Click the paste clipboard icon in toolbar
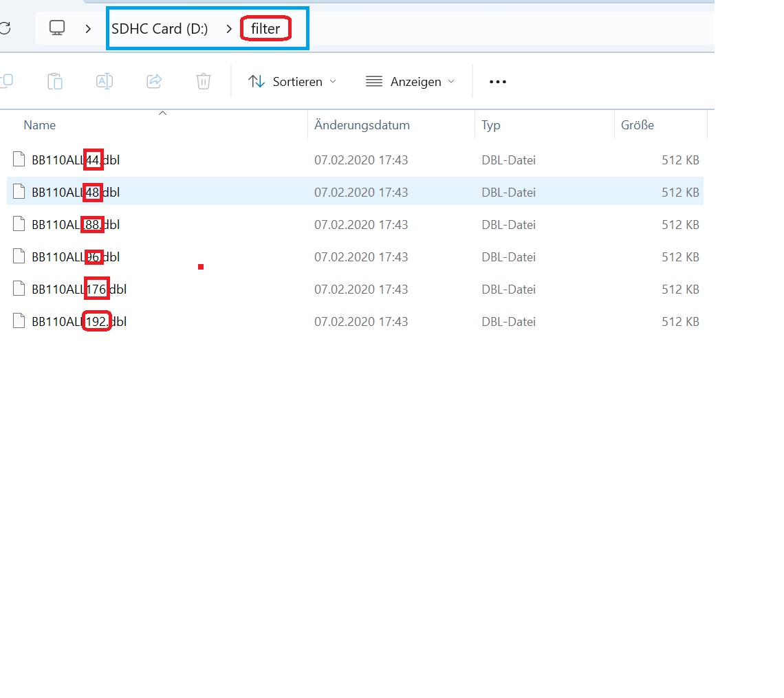The width and height of the screenshot is (784, 698). [55, 81]
